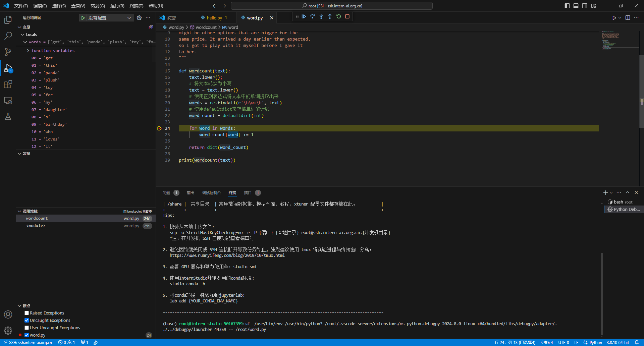644x346 pixels.
Task: Toggle the secondary sidebar layout icon
Action: pyautogui.click(x=585, y=6)
